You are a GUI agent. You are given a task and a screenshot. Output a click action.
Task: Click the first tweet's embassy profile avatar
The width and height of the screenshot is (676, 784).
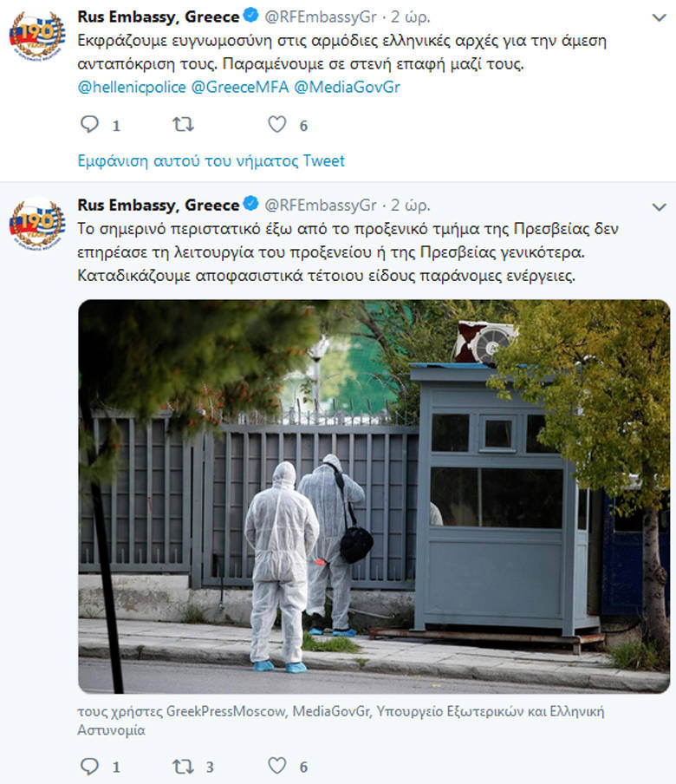(x=37, y=35)
